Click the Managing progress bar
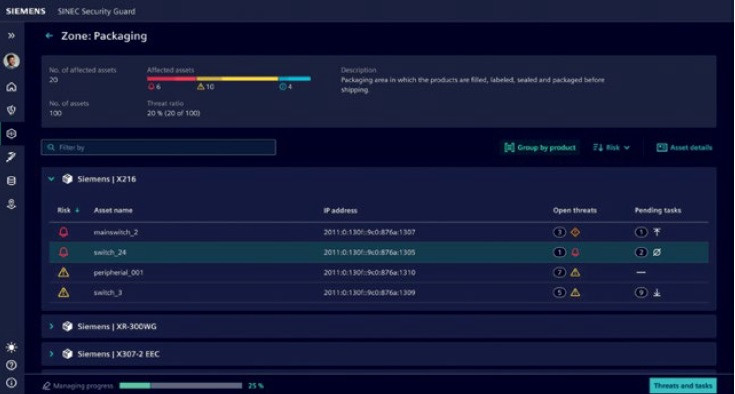This screenshot has height=394, width=735. (180, 386)
